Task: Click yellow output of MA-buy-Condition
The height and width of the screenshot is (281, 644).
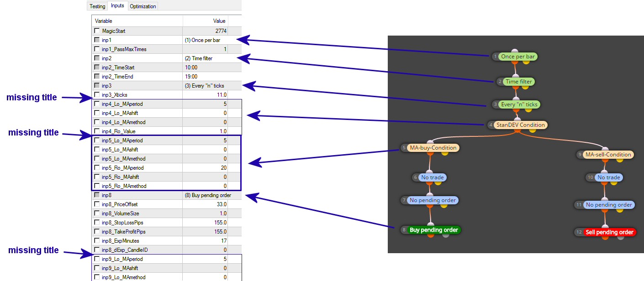Action: click(444, 153)
